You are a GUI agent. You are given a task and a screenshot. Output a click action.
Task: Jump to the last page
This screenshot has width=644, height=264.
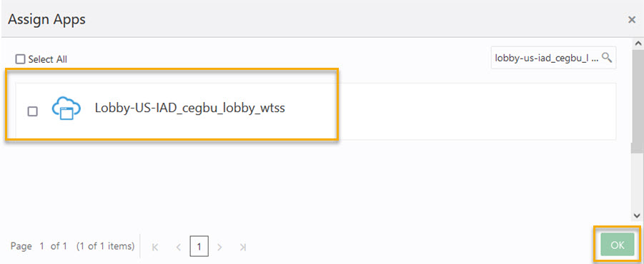click(243, 247)
